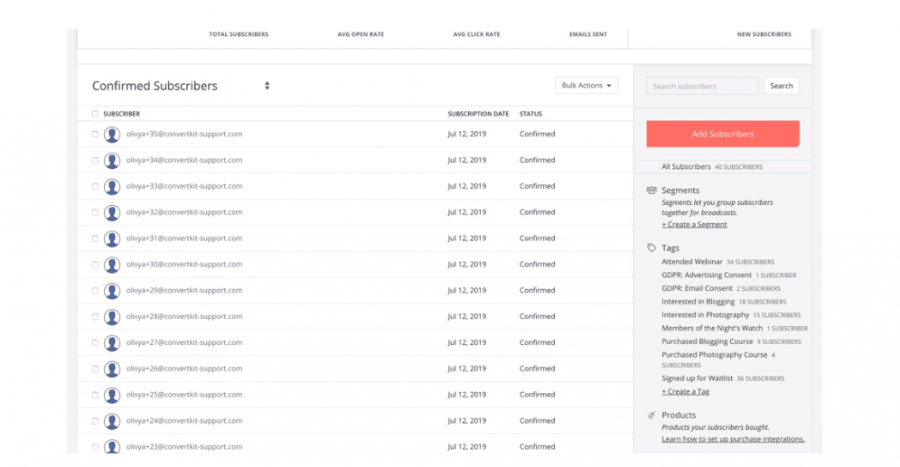Open the Bulk Actions dropdown
Screen dimensions: 900x467
[x=586, y=85]
